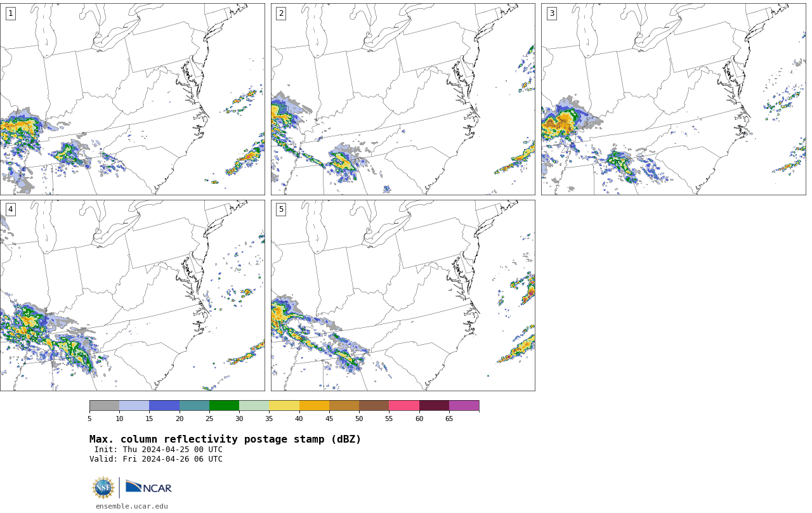Click the ensemble.ucar.edu text
Viewport: 812px width, 513px height.
point(132,506)
